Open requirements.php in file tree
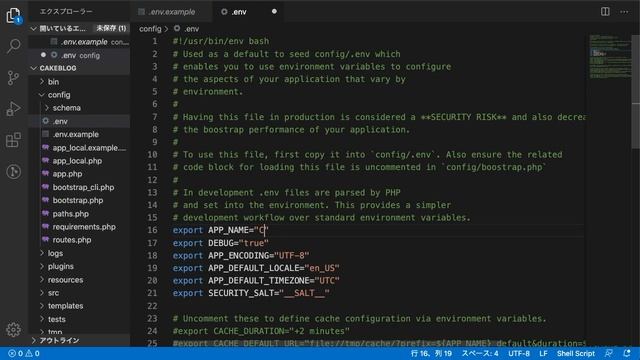The height and width of the screenshot is (360, 640). [79, 227]
